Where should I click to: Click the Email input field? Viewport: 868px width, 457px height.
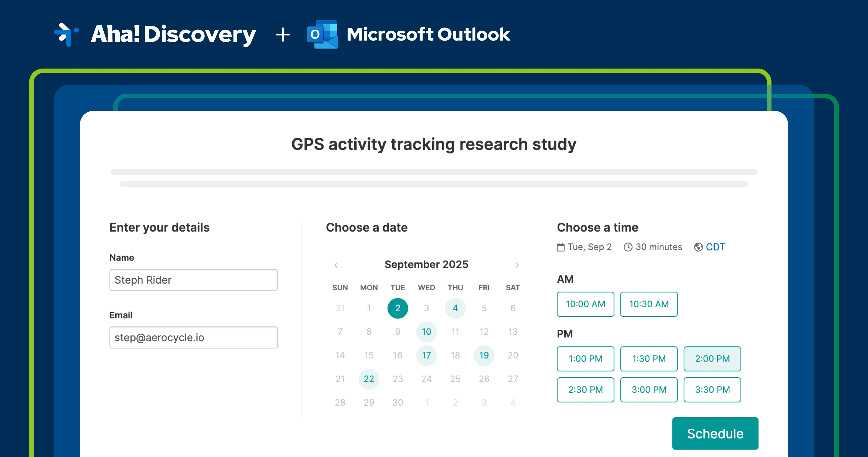coord(193,337)
